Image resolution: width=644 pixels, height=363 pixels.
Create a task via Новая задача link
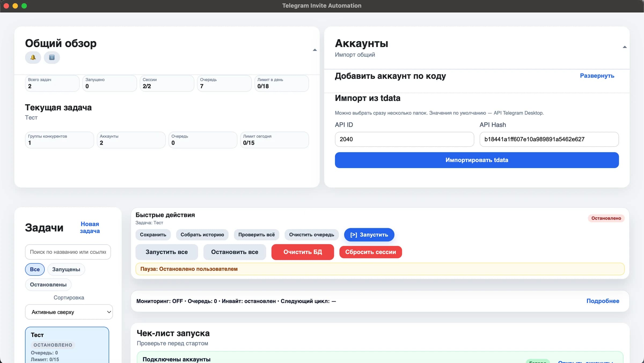pyautogui.click(x=90, y=227)
